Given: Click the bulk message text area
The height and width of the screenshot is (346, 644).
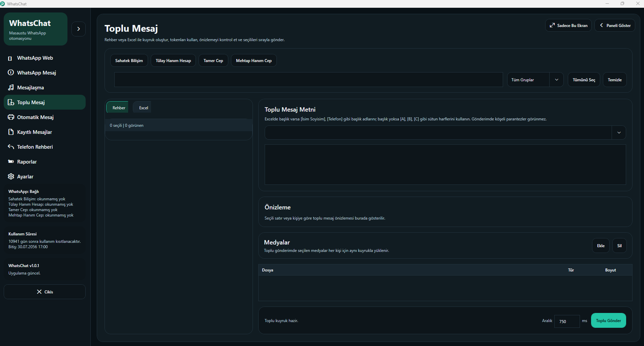Looking at the screenshot, I should [445, 165].
